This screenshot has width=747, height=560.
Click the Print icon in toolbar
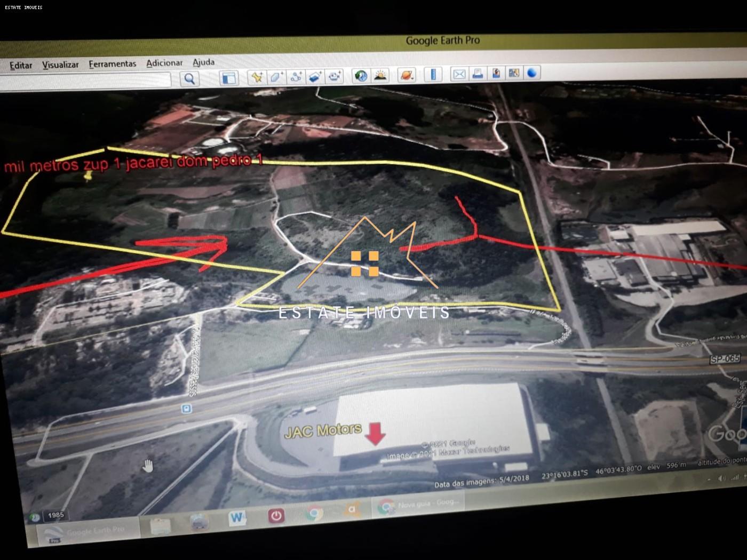[x=477, y=74]
